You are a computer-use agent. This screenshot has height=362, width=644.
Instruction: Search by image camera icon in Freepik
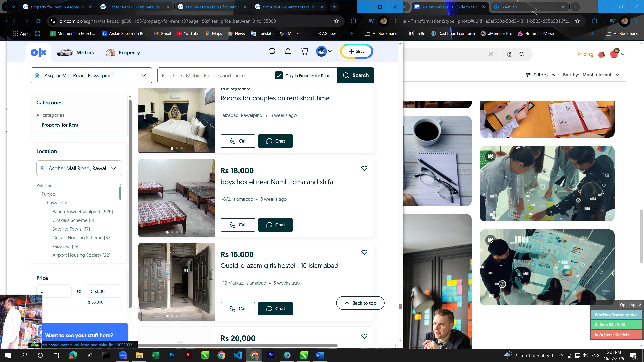coord(510,54)
